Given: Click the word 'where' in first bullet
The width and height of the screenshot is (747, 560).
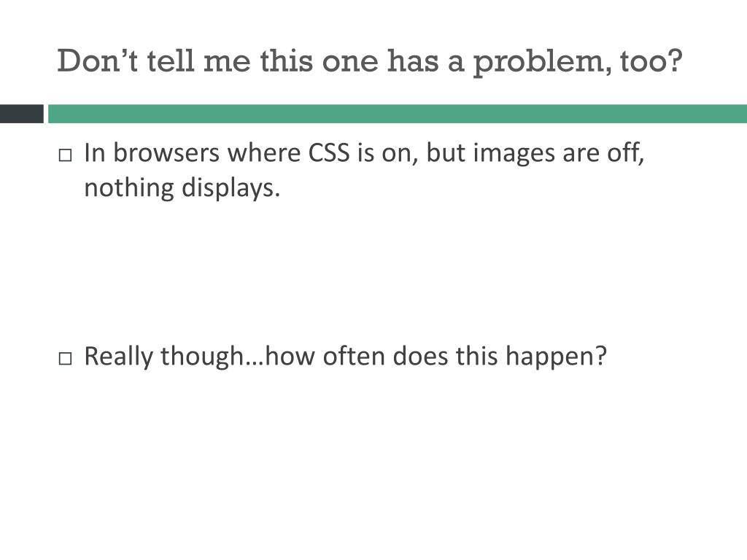Looking at the screenshot, I should (x=264, y=153).
